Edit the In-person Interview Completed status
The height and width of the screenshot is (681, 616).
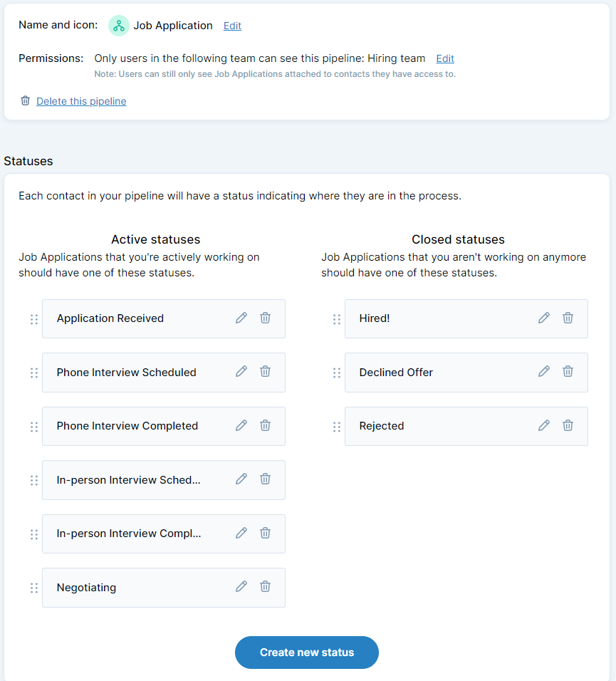pos(241,533)
